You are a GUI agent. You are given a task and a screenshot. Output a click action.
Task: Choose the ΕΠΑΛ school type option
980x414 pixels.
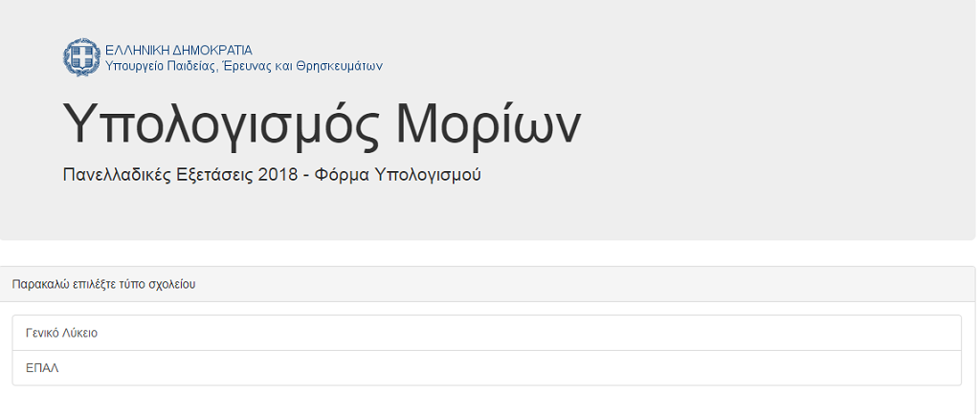[x=486, y=368]
